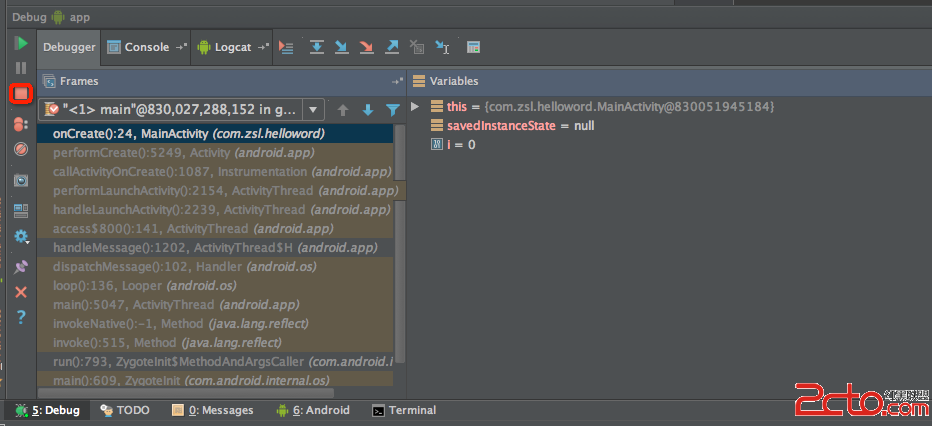Screen dimensions: 932x426
Task: Select access$800():141 ActivityThread frame
Action: coord(215,229)
